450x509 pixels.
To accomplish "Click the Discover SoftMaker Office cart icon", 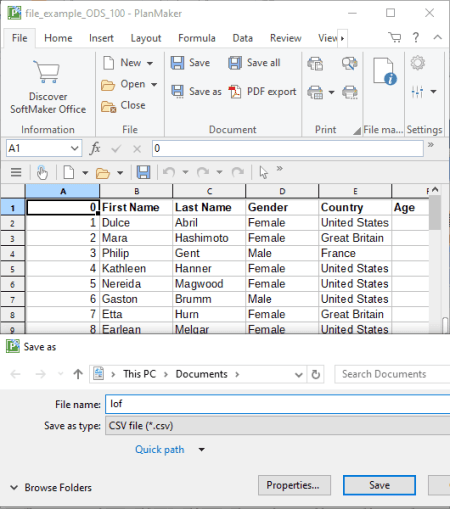I will pos(48,71).
